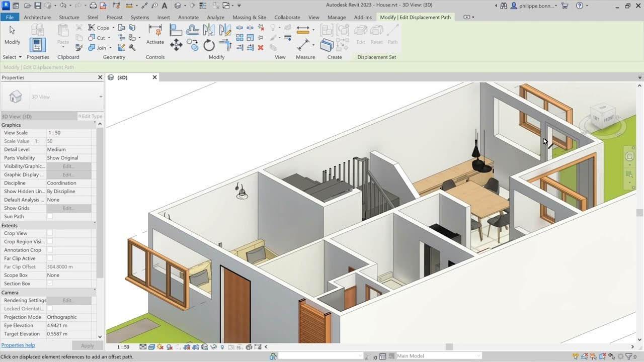Toggle the Crop View checkbox
Viewport: 644px width, 362px height.
click(x=50, y=233)
